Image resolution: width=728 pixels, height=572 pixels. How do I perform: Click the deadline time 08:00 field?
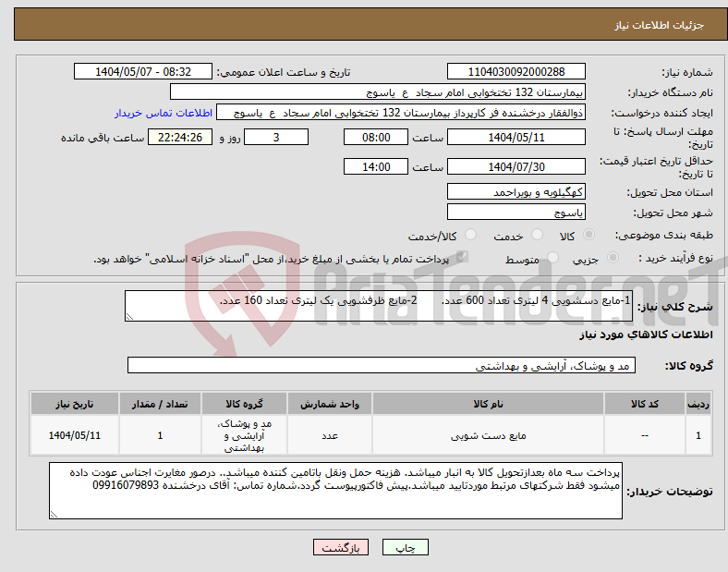(376, 137)
